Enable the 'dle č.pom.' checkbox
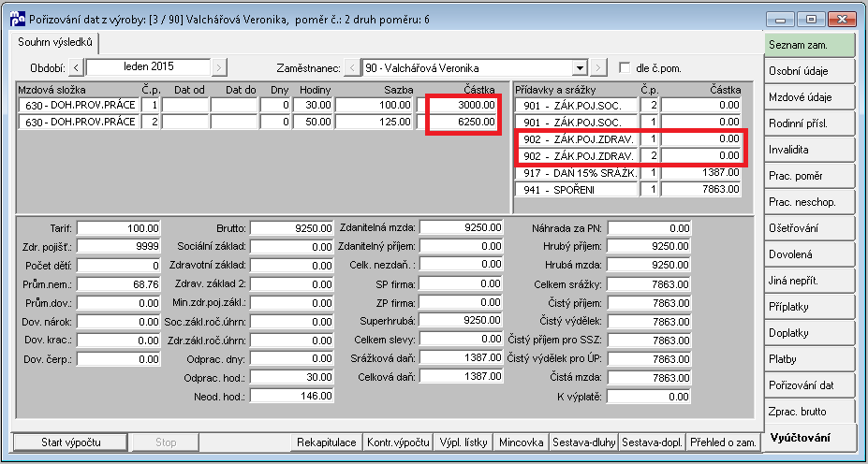The width and height of the screenshot is (868, 464). (x=625, y=68)
